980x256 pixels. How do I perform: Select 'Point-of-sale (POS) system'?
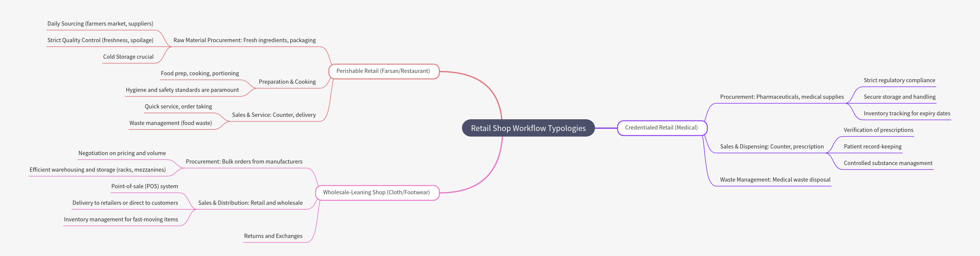(x=145, y=186)
